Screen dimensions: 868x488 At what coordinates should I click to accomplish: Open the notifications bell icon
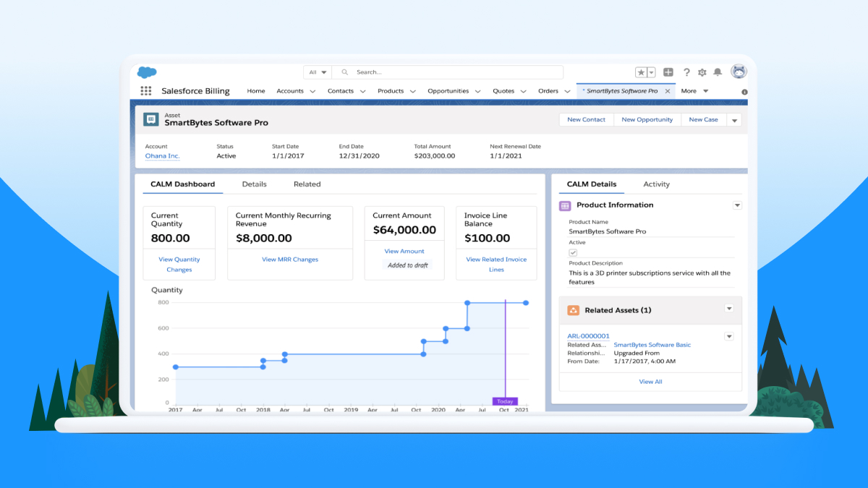717,72
